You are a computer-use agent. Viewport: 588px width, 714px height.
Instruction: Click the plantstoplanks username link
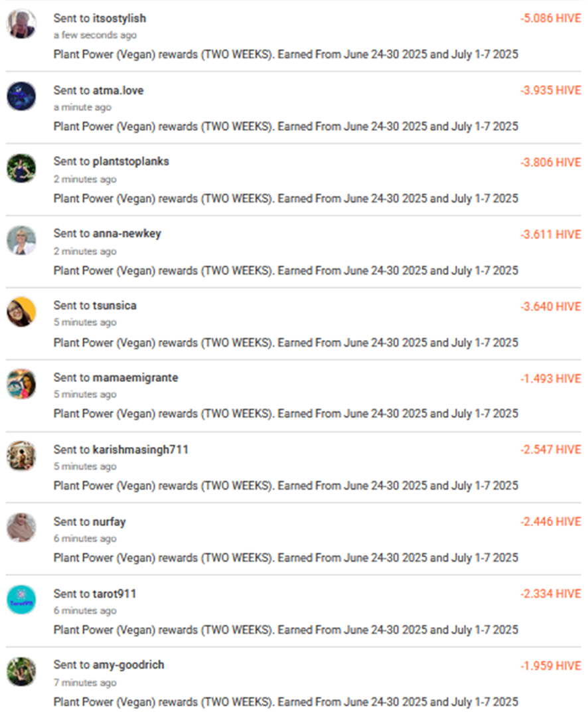[131, 161]
